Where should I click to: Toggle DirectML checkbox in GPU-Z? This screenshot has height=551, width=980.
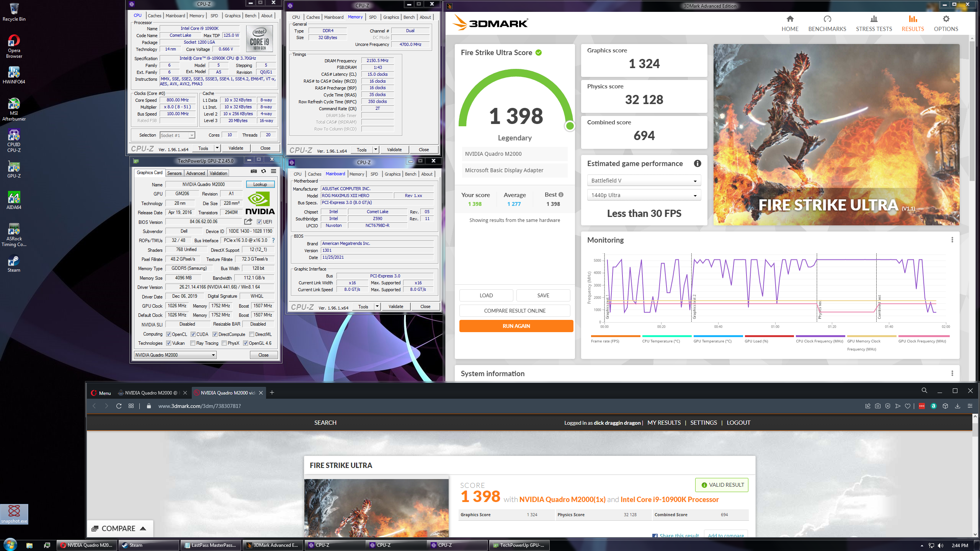[252, 334]
